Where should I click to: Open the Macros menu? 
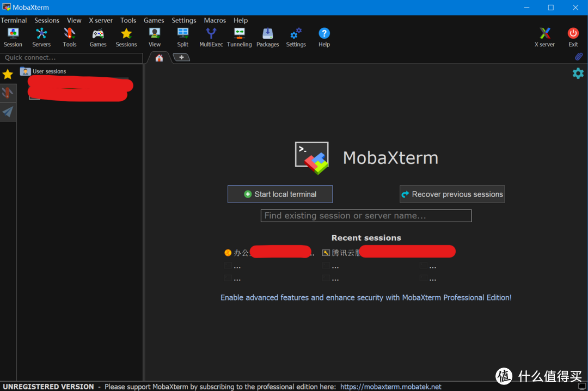tap(215, 20)
